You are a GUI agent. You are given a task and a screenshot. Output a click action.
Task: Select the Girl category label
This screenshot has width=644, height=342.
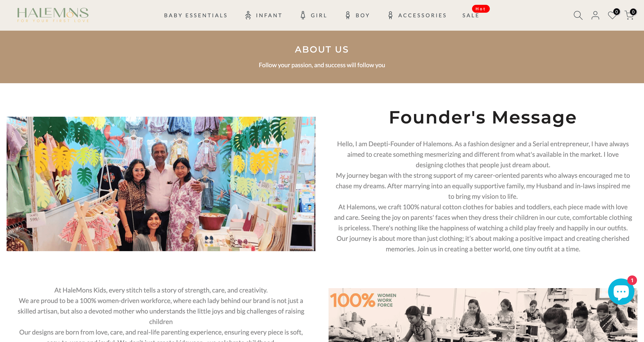pyautogui.click(x=319, y=16)
